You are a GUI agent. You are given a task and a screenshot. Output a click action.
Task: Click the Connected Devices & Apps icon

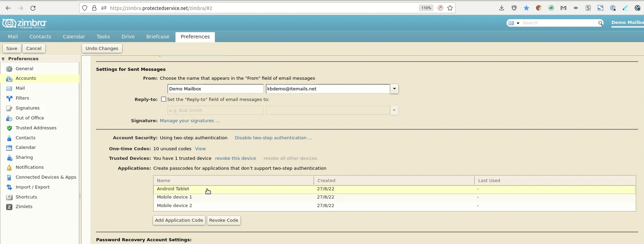click(9, 177)
